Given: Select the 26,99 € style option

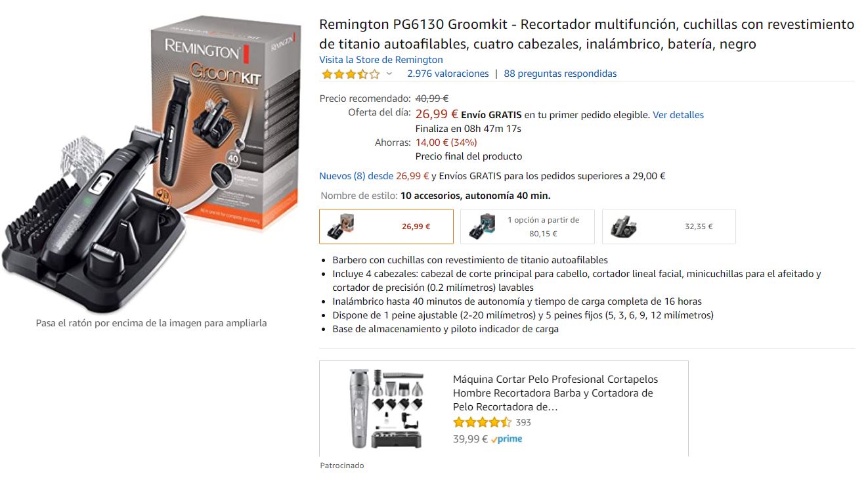Looking at the screenshot, I should pyautogui.click(x=386, y=227).
